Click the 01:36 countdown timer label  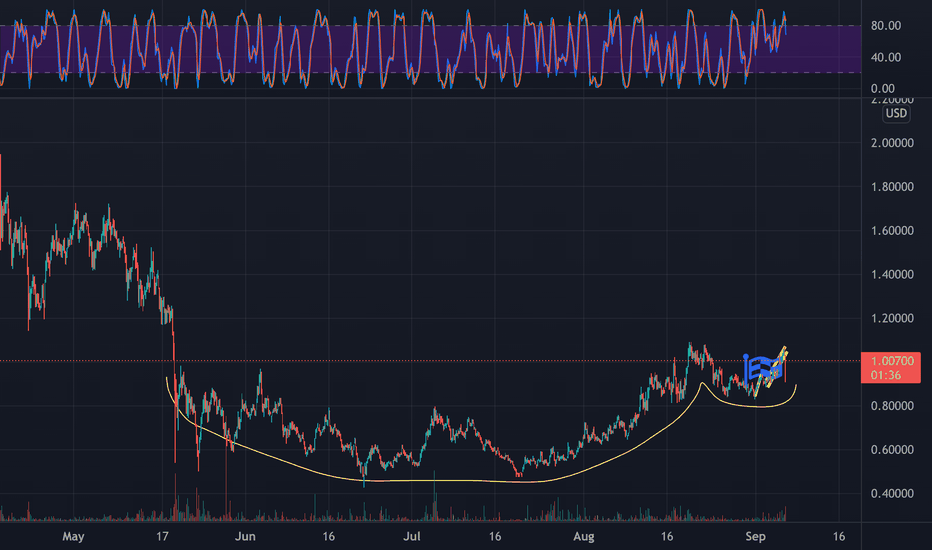886,375
